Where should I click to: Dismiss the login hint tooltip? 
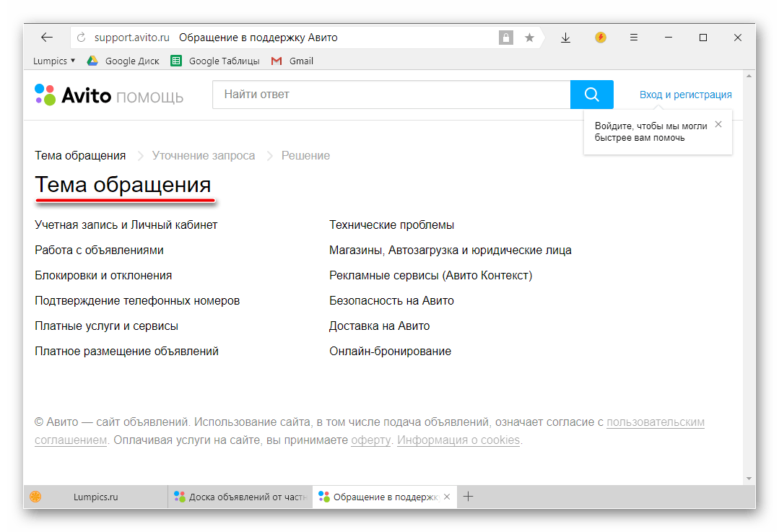(x=718, y=124)
